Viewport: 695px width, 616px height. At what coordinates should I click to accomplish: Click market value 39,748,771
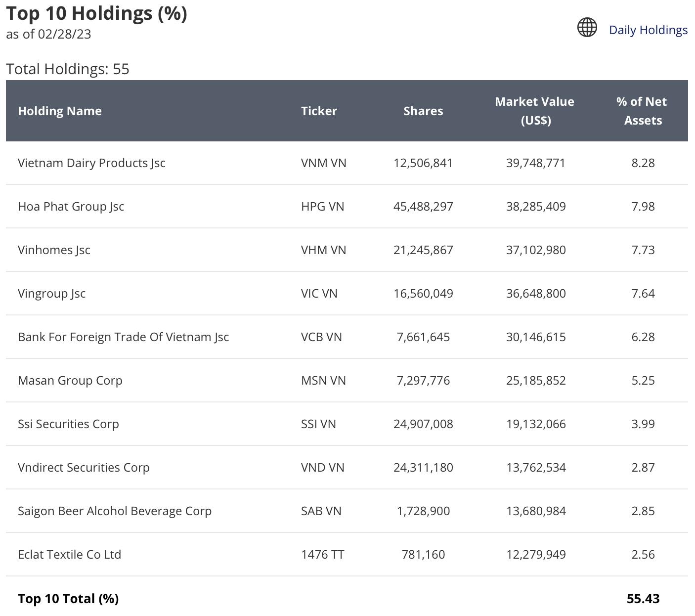(x=536, y=163)
